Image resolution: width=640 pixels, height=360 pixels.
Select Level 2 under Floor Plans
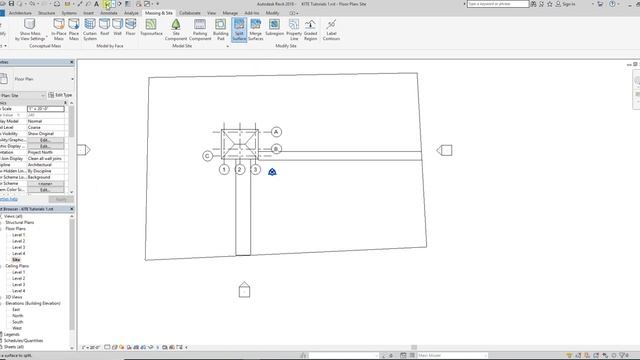18,241
